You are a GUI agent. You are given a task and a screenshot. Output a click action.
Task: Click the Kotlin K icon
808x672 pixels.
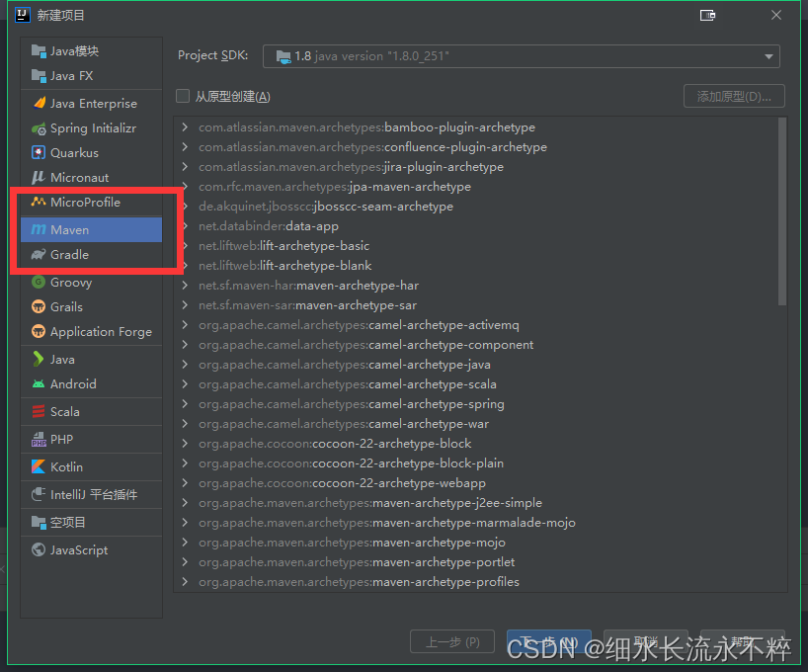click(39, 466)
